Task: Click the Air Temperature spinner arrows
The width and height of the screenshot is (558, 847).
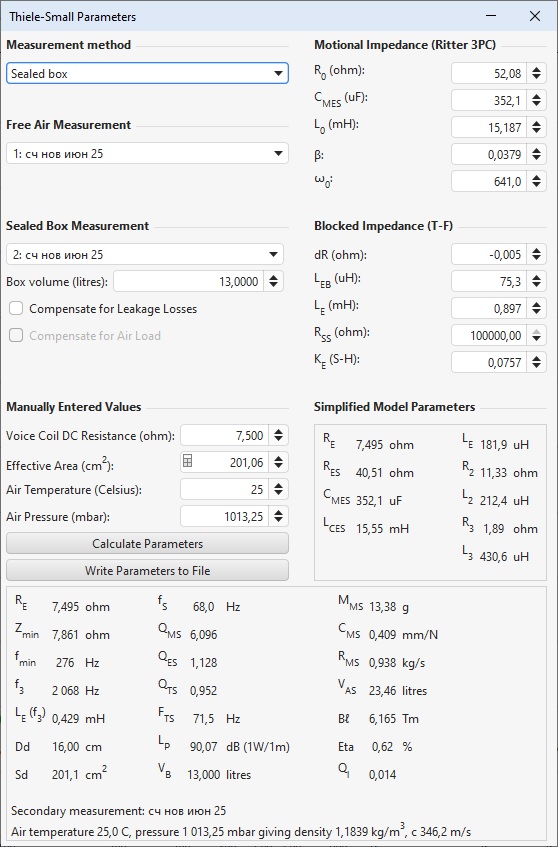Action: pos(278,489)
